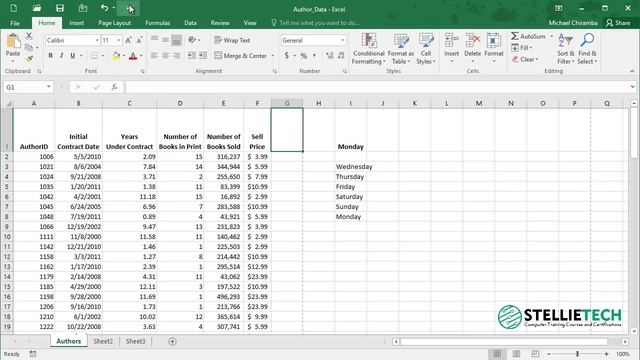Switch to Data tab
640x360 pixels.
(190, 23)
